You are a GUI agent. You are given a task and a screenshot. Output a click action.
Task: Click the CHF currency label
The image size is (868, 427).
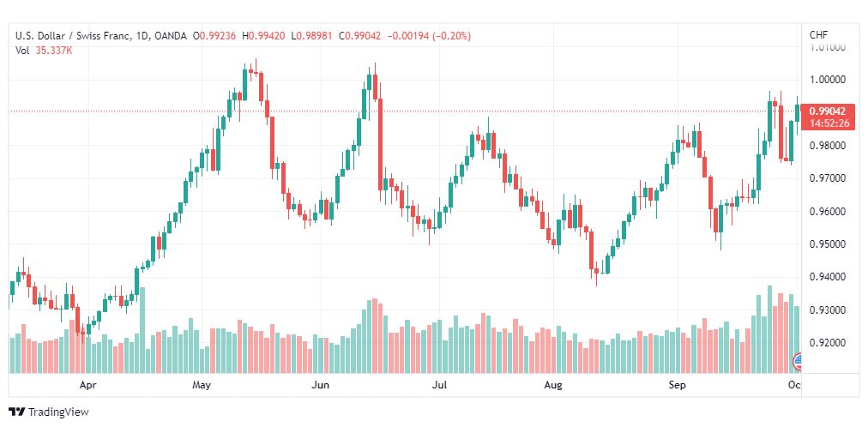click(x=817, y=35)
